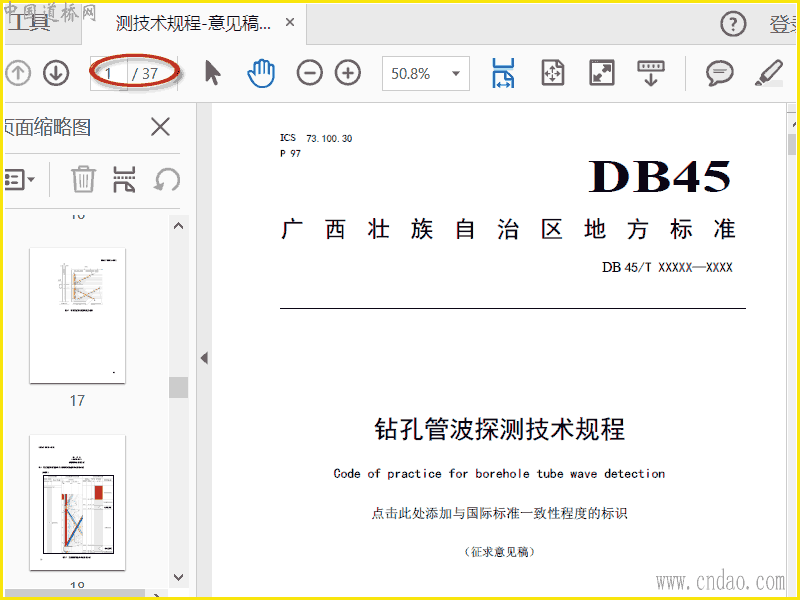Click the text 点击此处添加与国际标准一致性程度的标识

[x=499, y=513]
